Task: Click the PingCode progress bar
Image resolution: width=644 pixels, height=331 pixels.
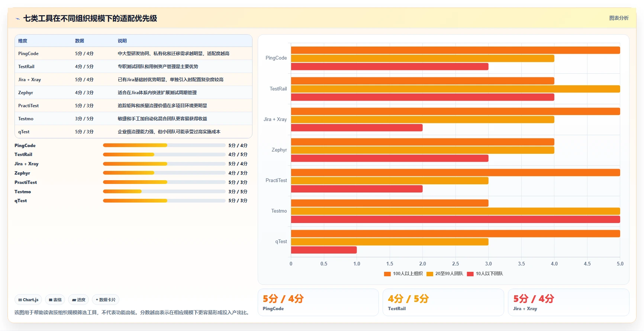Action: pyautogui.click(x=164, y=145)
